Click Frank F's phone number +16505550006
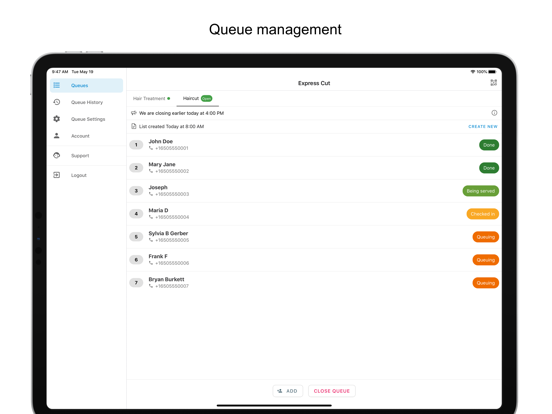552x414 pixels. point(172,263)
